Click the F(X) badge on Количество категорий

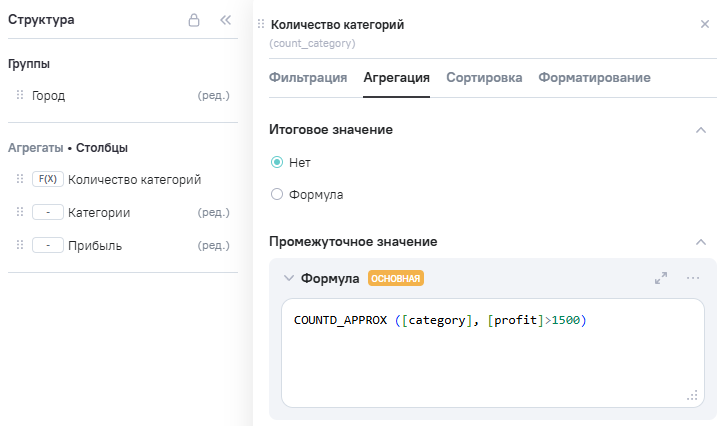(x=47, y=180)
